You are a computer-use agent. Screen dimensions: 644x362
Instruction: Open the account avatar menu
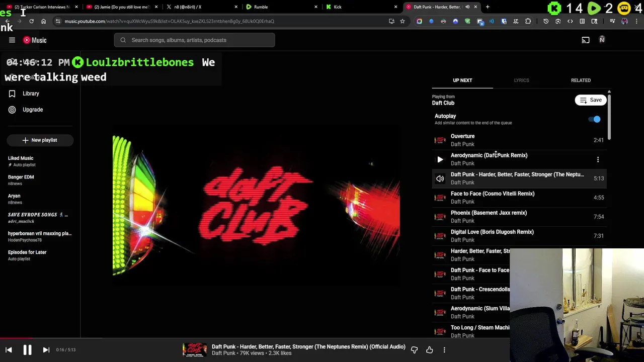(602, 40)
